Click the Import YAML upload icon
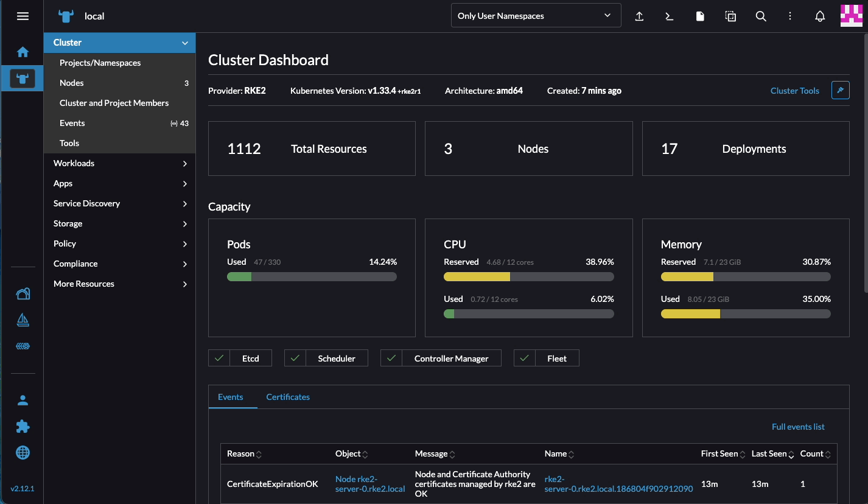868x504 pixels. (639, 16)
